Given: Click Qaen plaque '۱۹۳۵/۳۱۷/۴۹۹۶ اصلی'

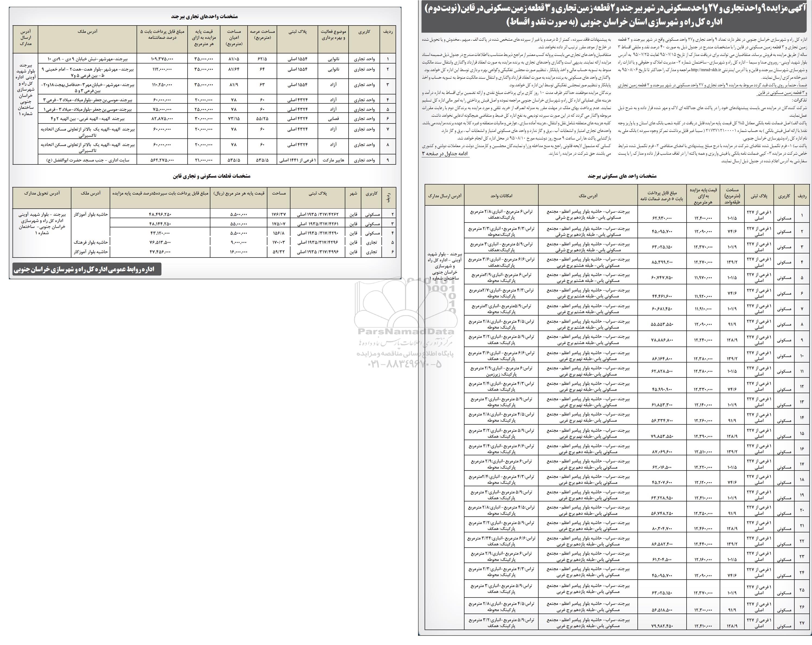Looking at the screenshot, I should pos(318,252).
